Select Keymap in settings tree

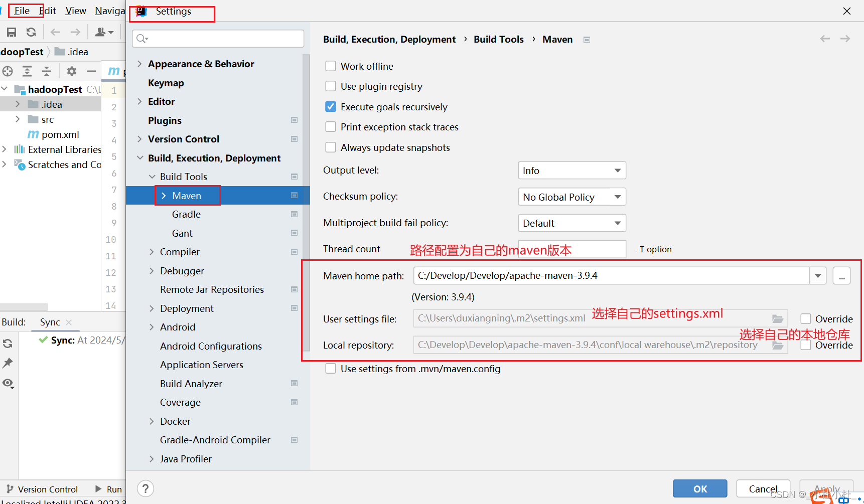[x=166, y=83]
